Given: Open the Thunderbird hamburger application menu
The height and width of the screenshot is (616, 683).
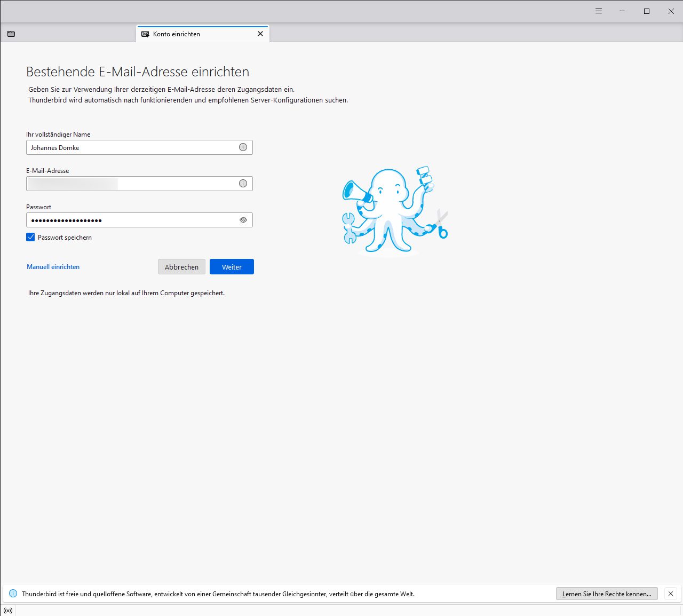Looking at the screenshot, I should pos(599,11).
